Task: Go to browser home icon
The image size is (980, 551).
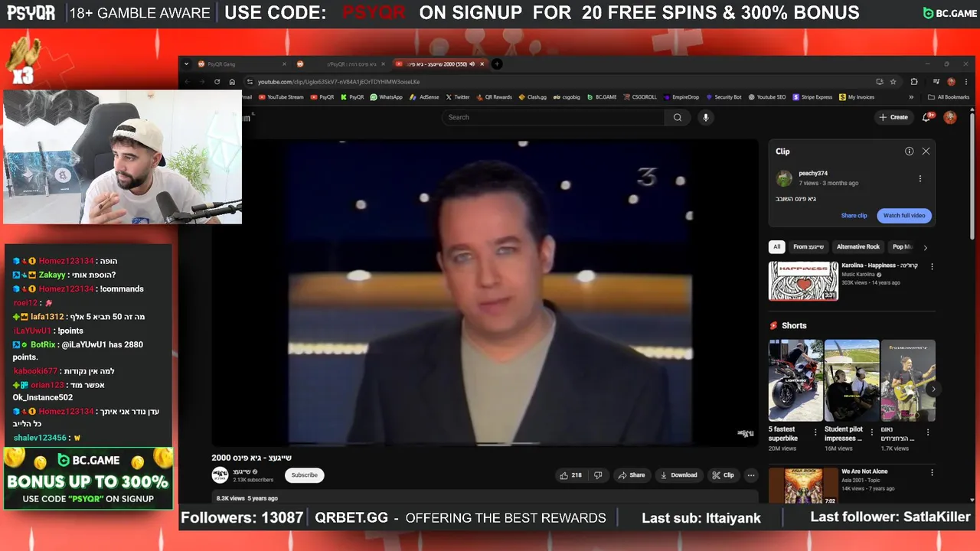Action: click(x=232, y=82)
